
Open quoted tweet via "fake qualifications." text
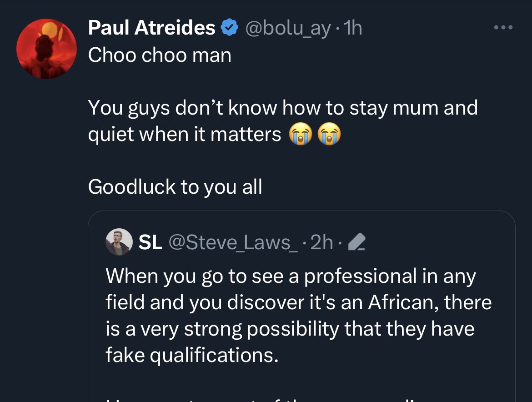pyautogui.click(x=191, y=355)
